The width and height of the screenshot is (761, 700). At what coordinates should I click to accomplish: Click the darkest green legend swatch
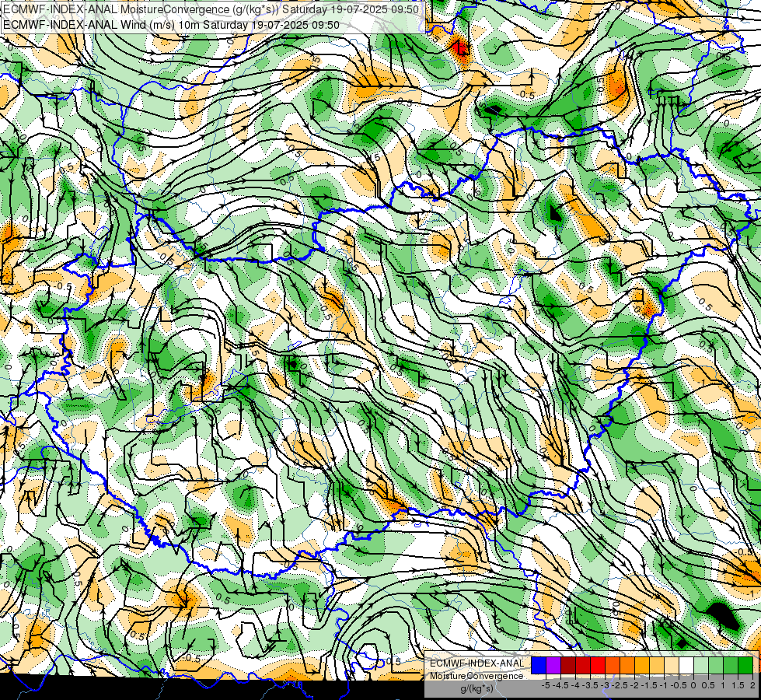(745, 665)
